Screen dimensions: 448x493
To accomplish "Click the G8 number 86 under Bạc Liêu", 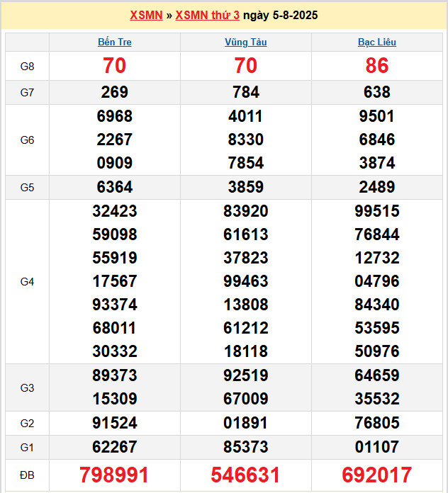I will pos(377,66).
